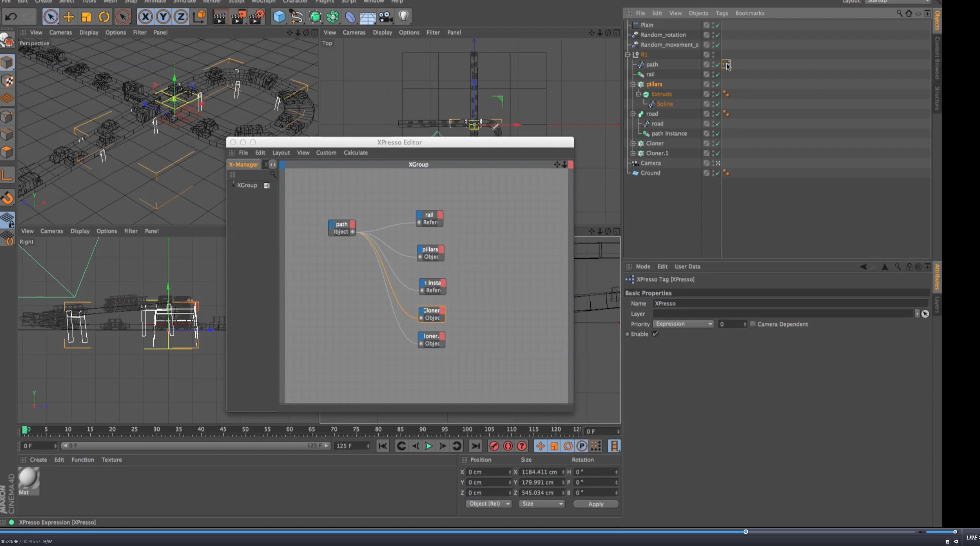Click the deformer object icon
Viewport: 980px width, 546px height.
pyautogui.click(x=350, y=17)
